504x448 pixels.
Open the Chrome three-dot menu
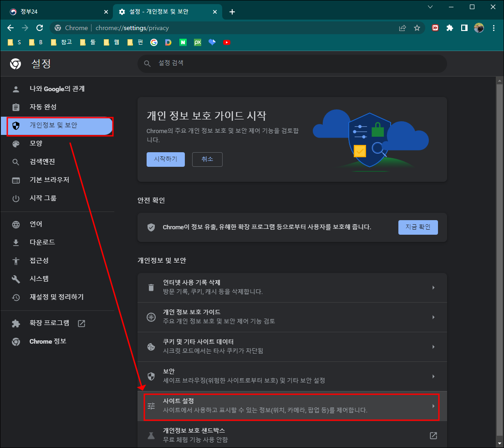[x=494, y=28]
